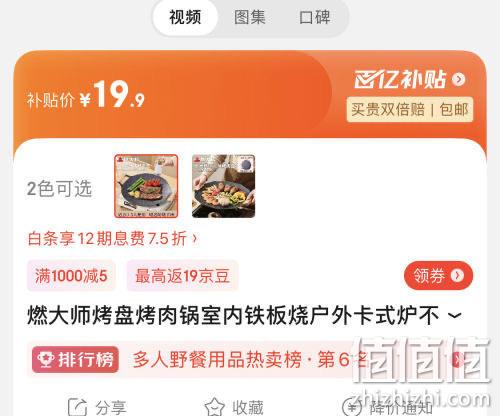Toggle the 收藏 star icon

click(x=214, y=407)
